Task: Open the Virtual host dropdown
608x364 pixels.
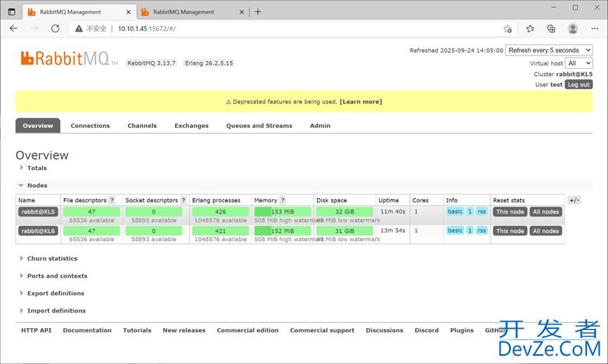Action: pos(580,63)
